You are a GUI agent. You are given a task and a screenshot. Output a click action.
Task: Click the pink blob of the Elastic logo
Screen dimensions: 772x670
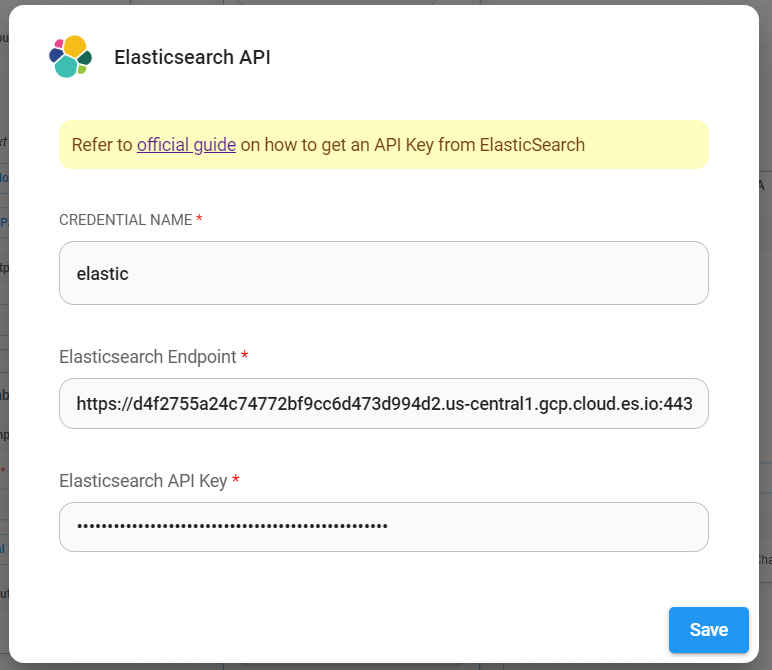click(x=59, y=44)
